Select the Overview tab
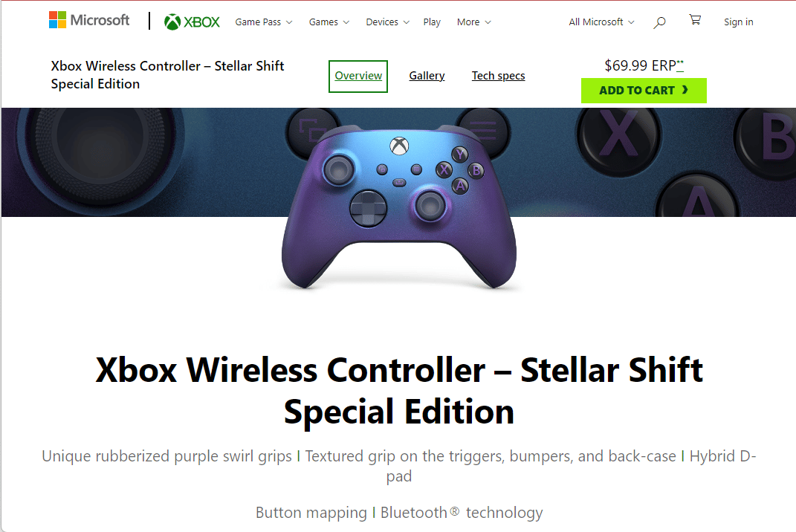796x532 pixels. tap(357, 76)
